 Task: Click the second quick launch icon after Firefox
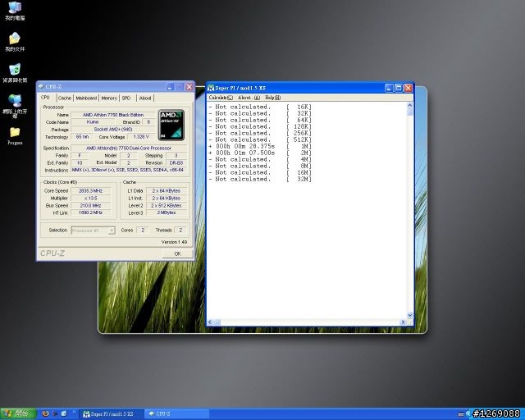[55, 414]
